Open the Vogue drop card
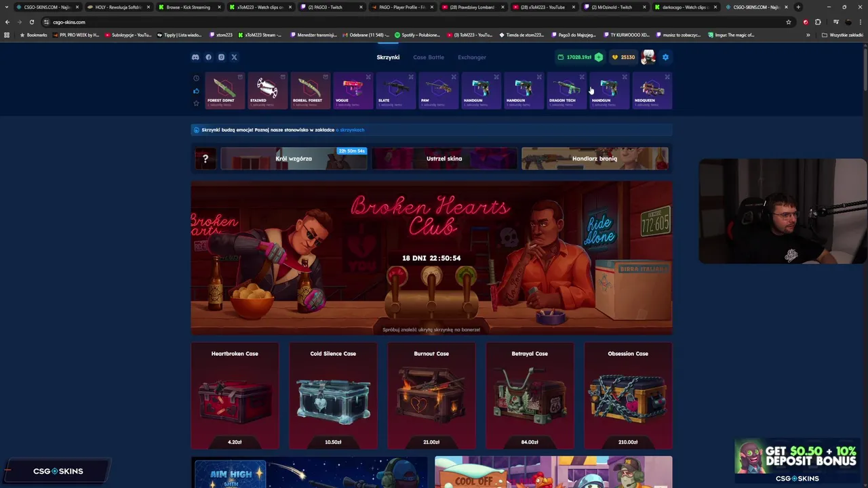 coord(353,91)
